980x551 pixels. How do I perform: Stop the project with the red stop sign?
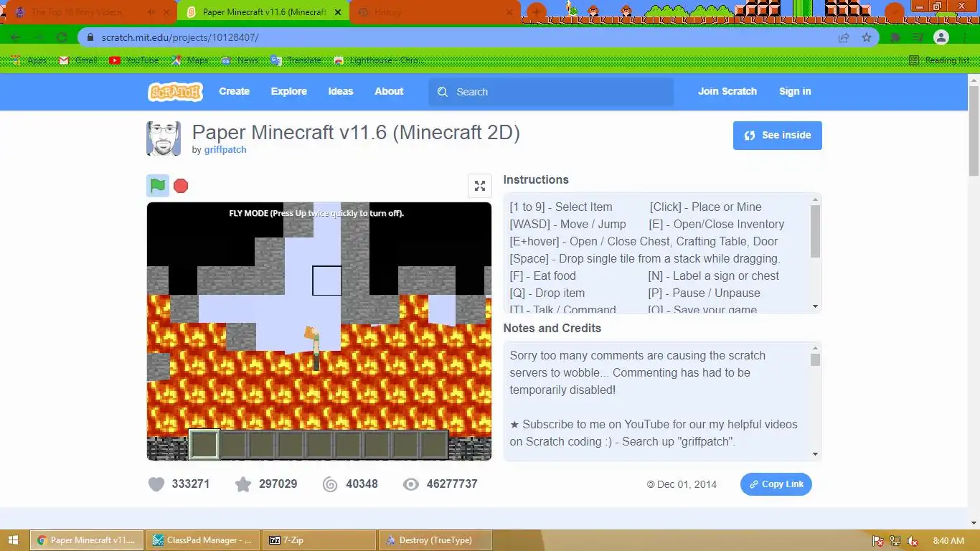[181, 186]
